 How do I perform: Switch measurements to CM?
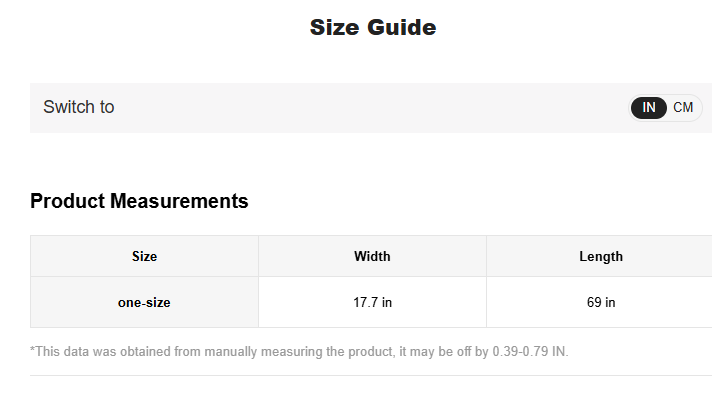(683, 108)
